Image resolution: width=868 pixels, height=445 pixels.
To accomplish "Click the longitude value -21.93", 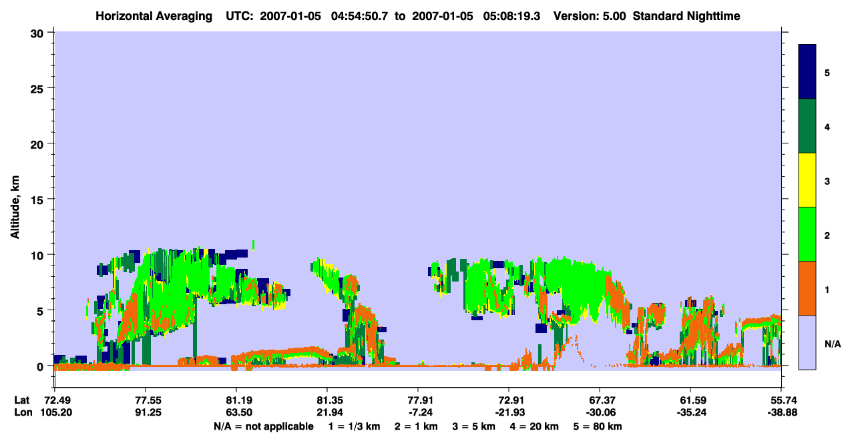I will [509, 412].
